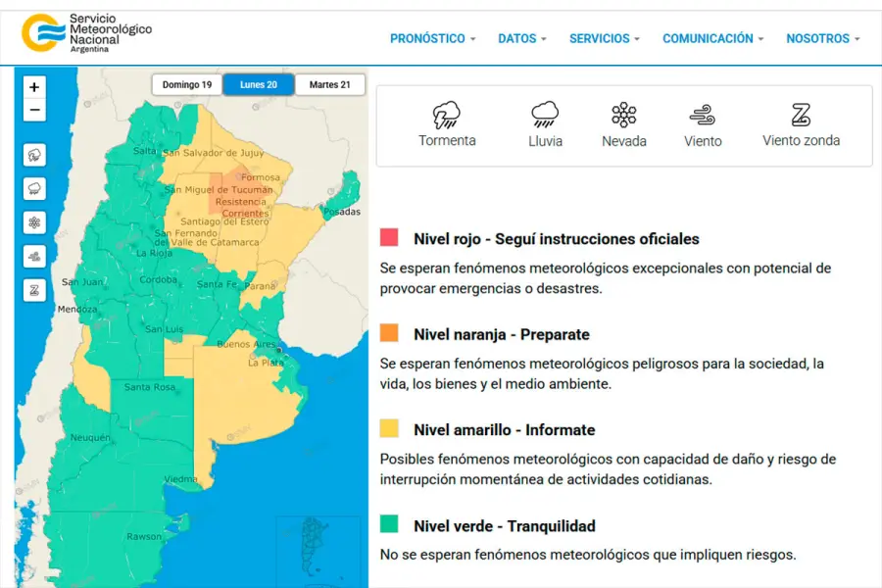
Task: Expand the Pronóstico dropdown menu
Action: click(x=432, y=38)
